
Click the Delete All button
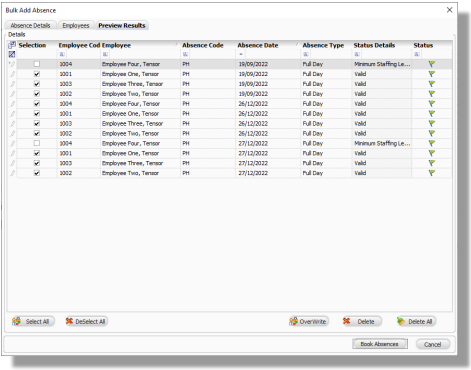(416, 321)
